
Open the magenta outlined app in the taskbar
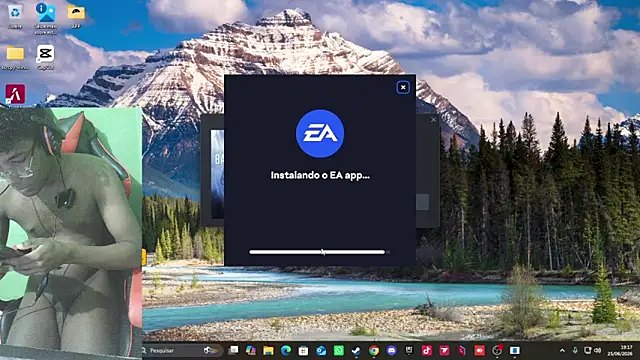[x=462, y=350]
